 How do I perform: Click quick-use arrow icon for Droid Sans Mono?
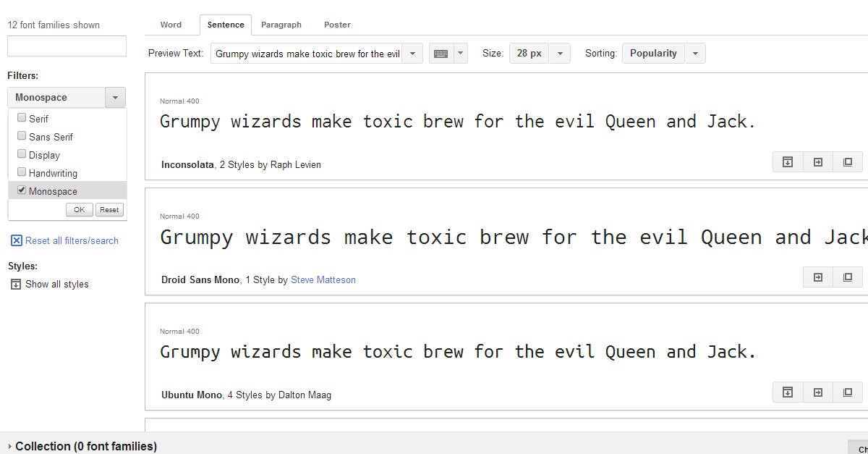pyautogui.click(x=817, y=277)
